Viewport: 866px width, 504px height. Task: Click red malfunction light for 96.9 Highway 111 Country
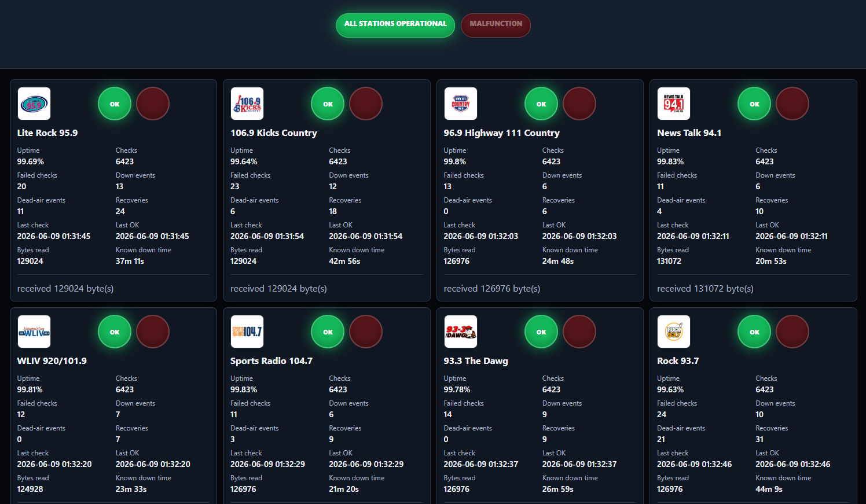(x=579, y=104)
